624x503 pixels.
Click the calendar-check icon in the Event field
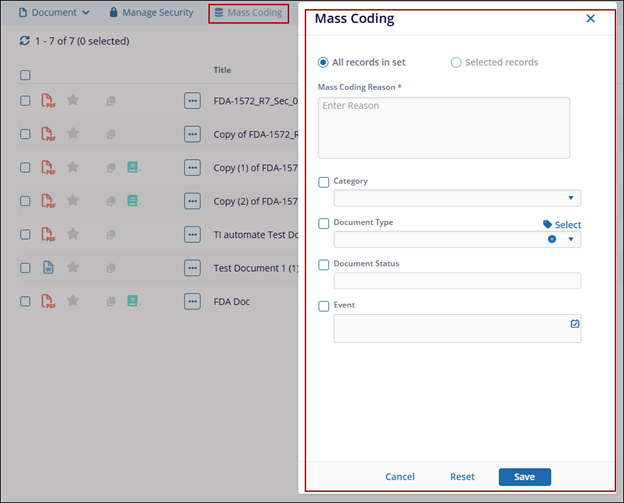coord(574,324)
